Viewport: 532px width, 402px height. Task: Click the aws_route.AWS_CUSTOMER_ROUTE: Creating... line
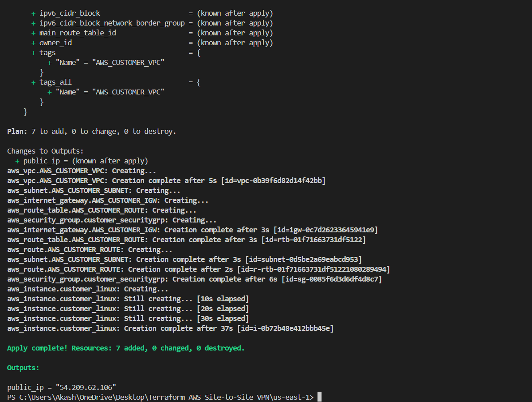coord(90,250)
